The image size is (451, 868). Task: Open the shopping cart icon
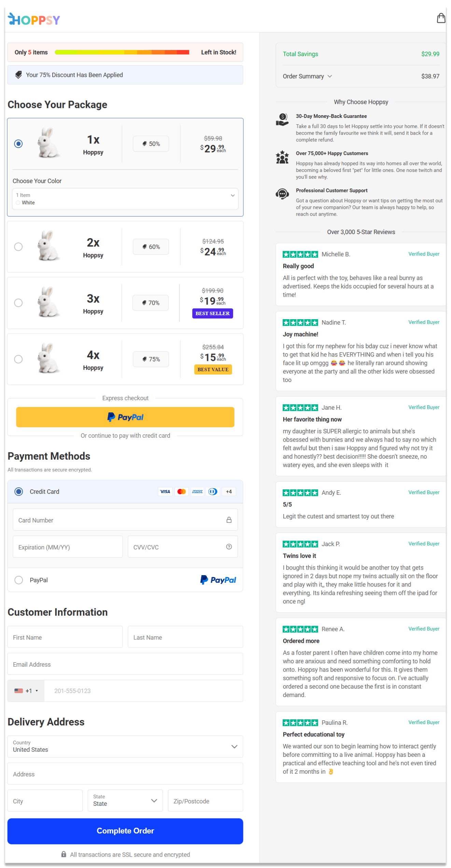tap(441, 18)
